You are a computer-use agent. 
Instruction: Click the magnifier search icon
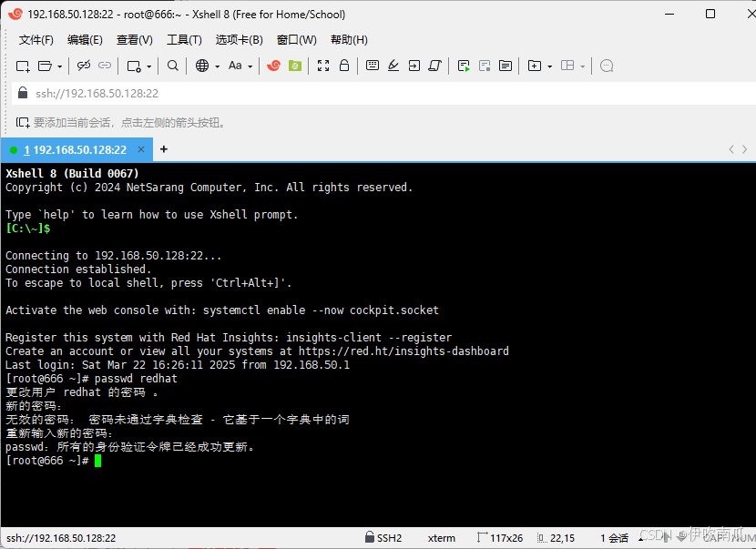173,66
